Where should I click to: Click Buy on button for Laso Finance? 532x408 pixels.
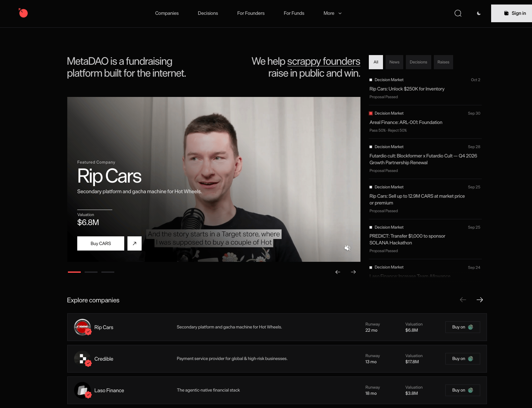462,390
